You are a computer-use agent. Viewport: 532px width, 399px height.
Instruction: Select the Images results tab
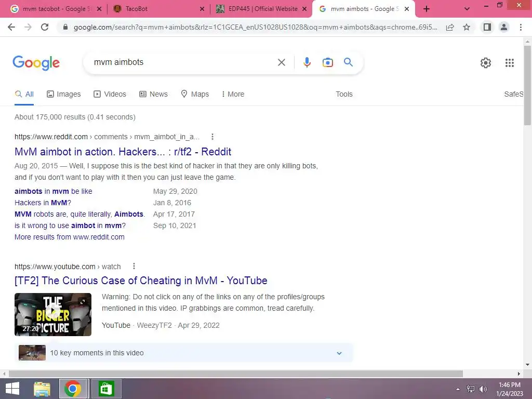64,94
